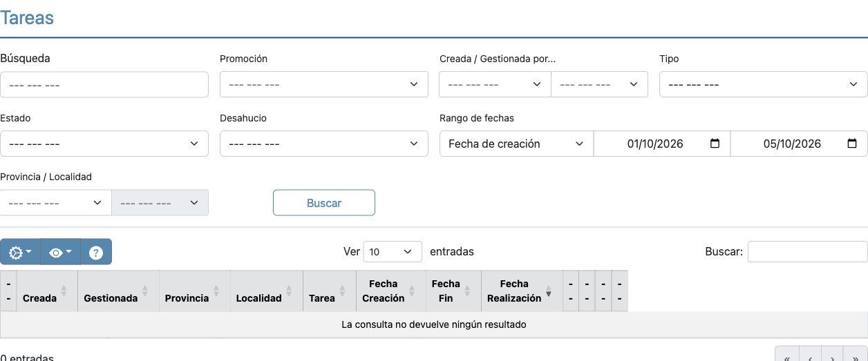Click the Tareas page heading
868x361 pixels.
click(27, 17)
